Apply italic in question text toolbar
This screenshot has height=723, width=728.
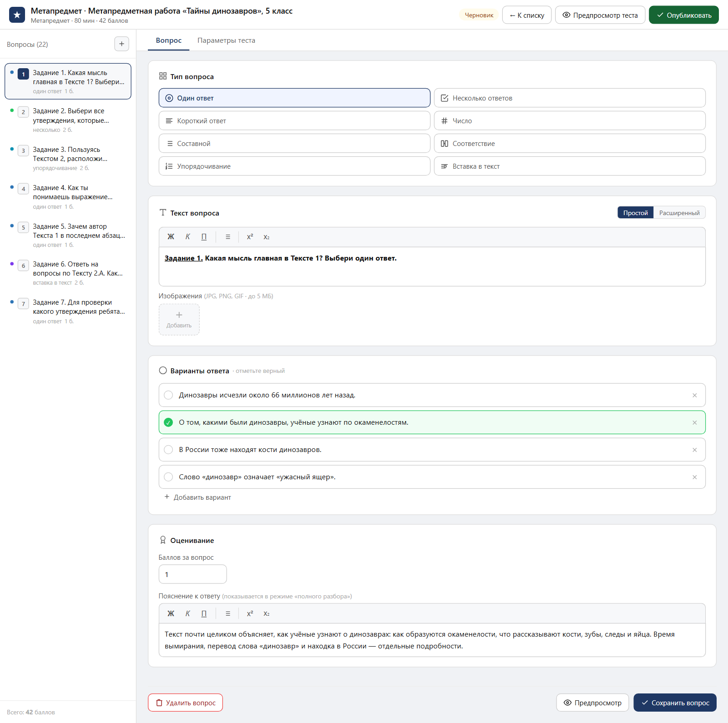187,237
